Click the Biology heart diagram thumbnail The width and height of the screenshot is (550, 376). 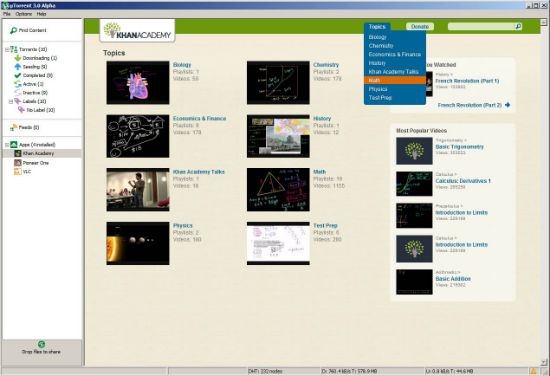tap(138, 83)
